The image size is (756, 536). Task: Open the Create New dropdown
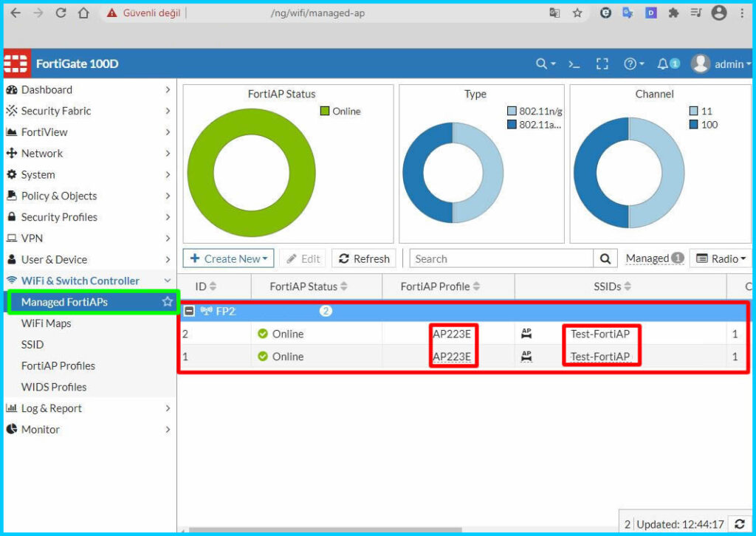pyautogui.click(x=229, y=258)
